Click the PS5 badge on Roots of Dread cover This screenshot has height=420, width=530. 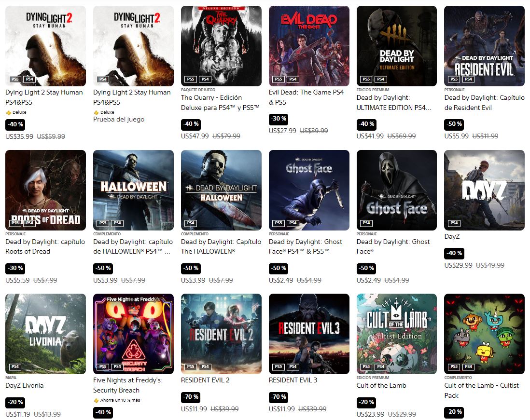pos(15,223)
